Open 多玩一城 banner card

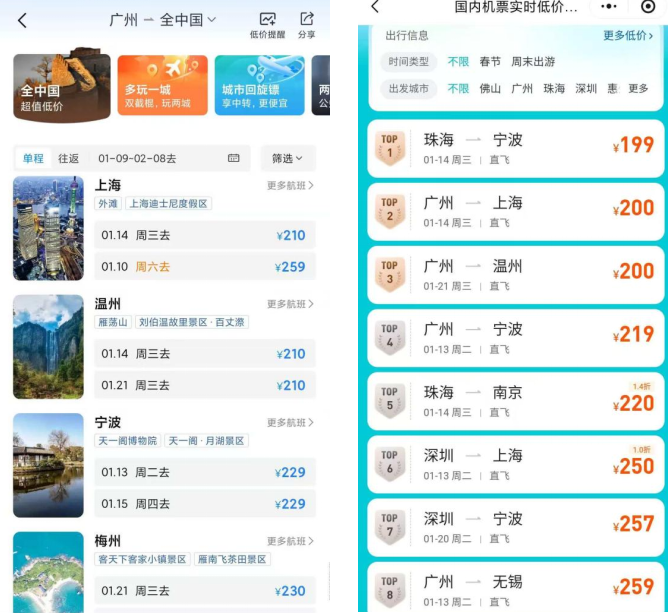pos(162,85)
